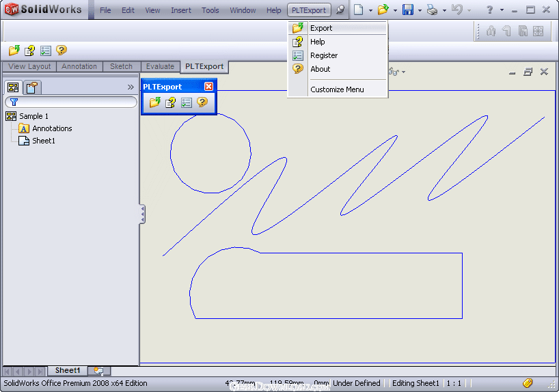Expand the Print dropdown arrow
The height and width of the screenshot is (392, 559).
(444, 10)
